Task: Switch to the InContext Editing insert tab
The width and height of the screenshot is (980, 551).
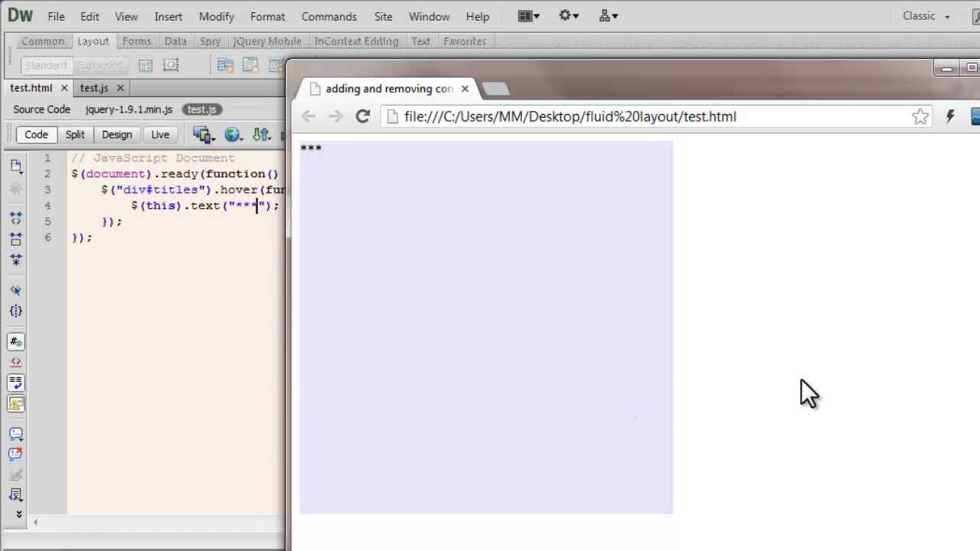Action: pos(356,41)
